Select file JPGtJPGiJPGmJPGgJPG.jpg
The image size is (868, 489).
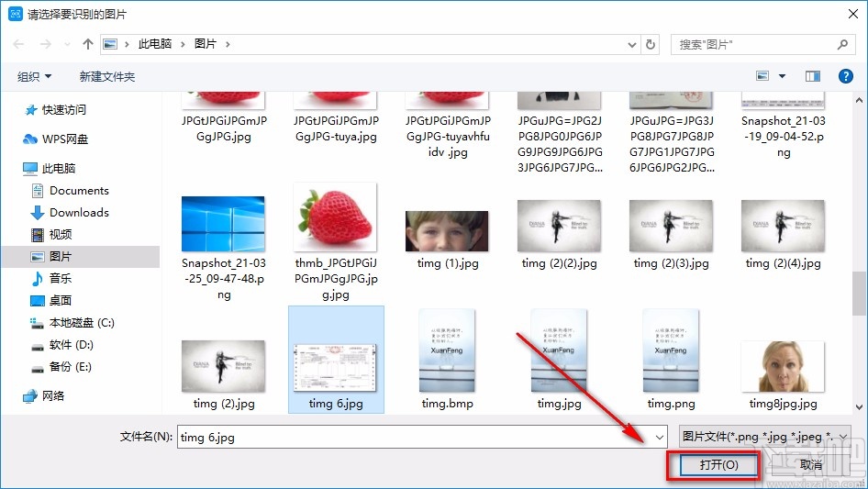coord(224,119)
